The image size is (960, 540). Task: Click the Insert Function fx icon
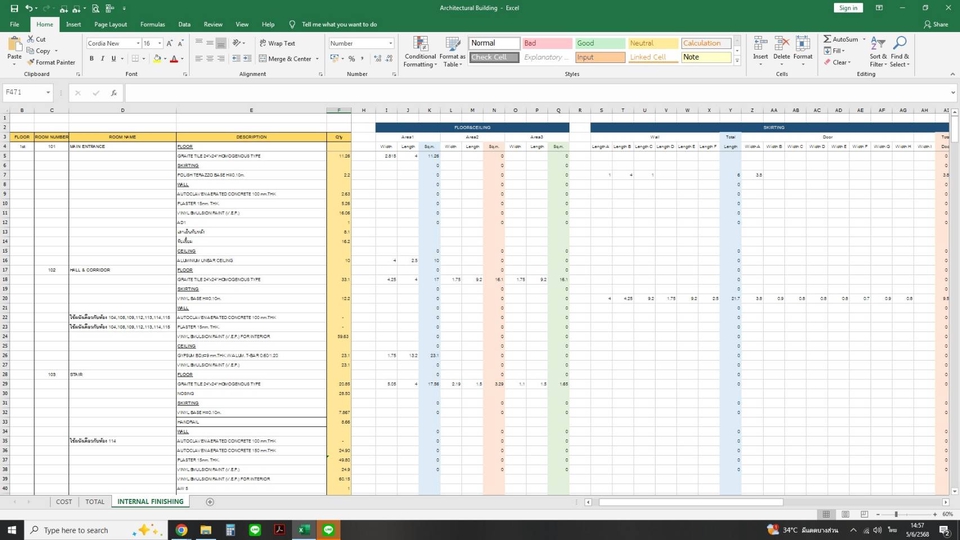[x=114, y=92]
